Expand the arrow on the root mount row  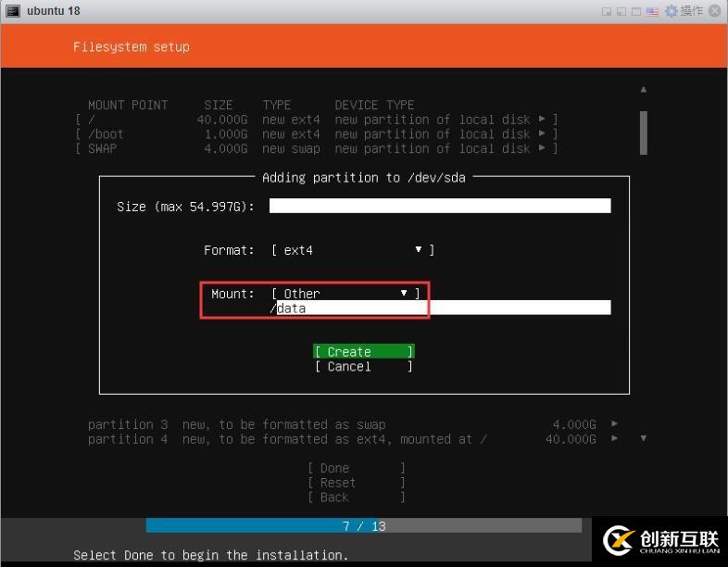(542, 119)
